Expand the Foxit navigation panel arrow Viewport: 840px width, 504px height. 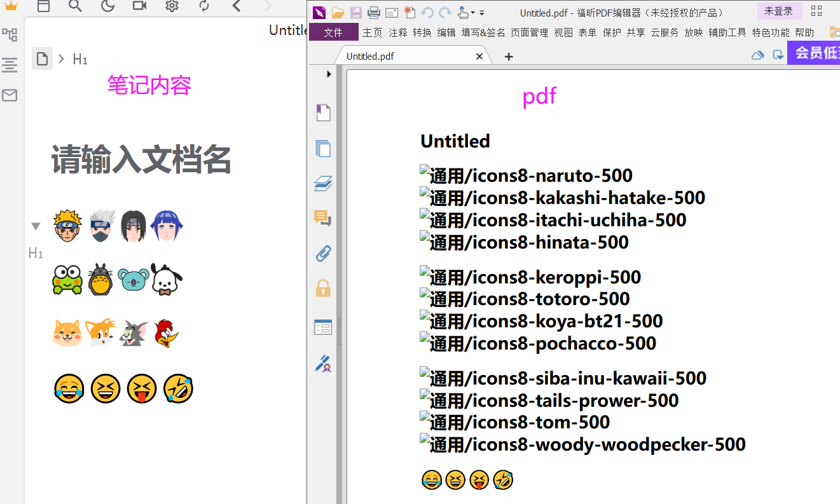[x=329, y=74]
